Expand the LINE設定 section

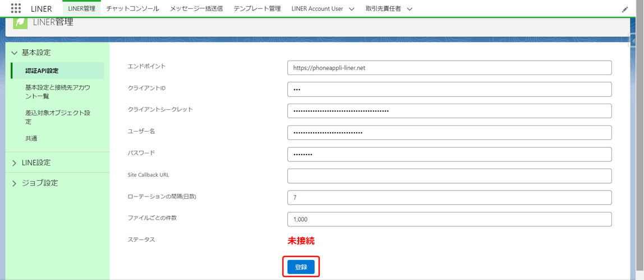[15, 163]
